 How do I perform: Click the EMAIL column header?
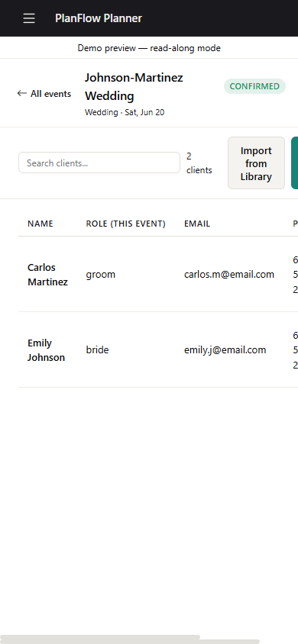[x=197, y=224]
